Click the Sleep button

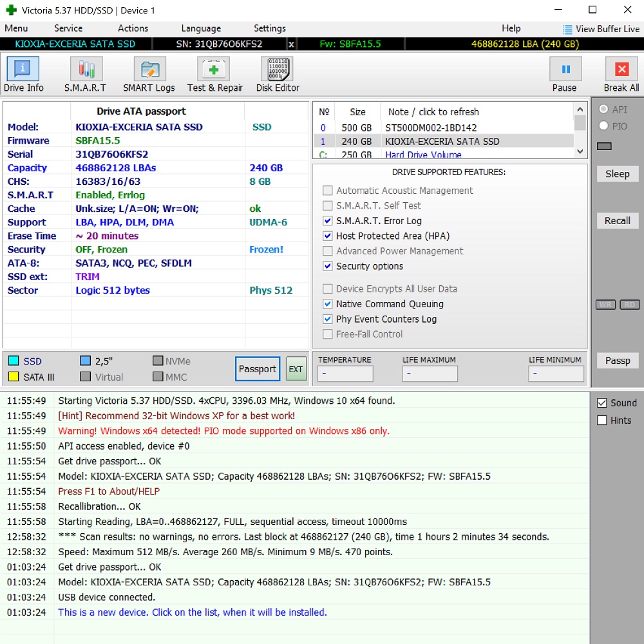coord(618,174)
